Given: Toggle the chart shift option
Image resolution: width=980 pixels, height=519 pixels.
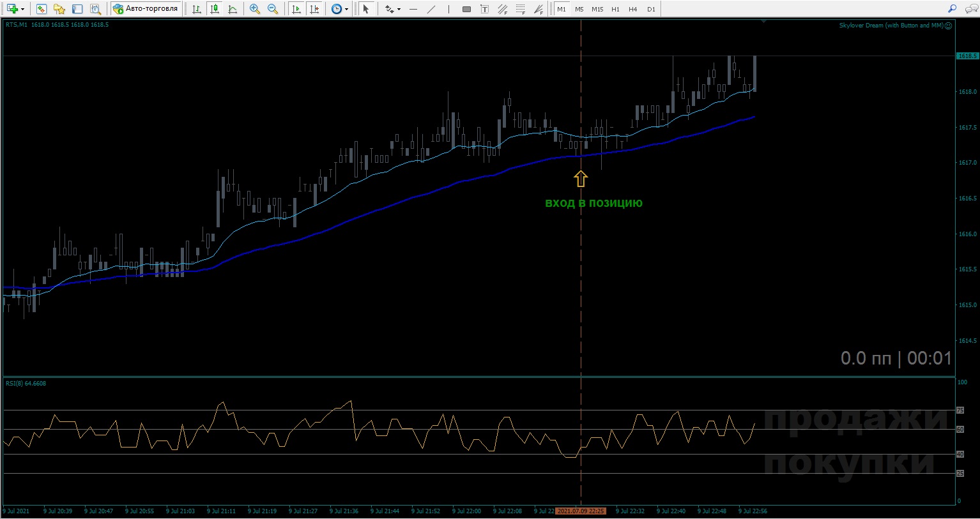Looking at the screenshot, I should click(x=314, y=9).
